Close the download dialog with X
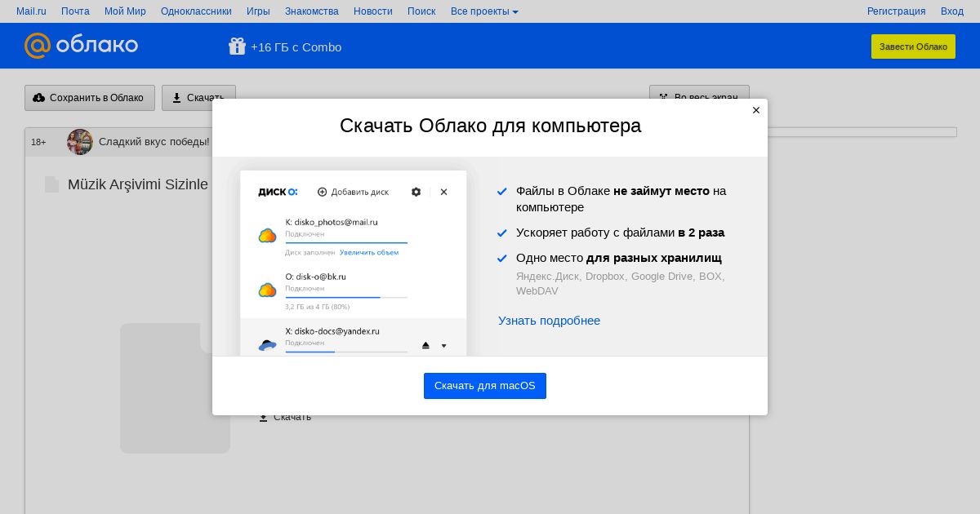The height and width of the screenshot is (514, 980). click(756, 110)
